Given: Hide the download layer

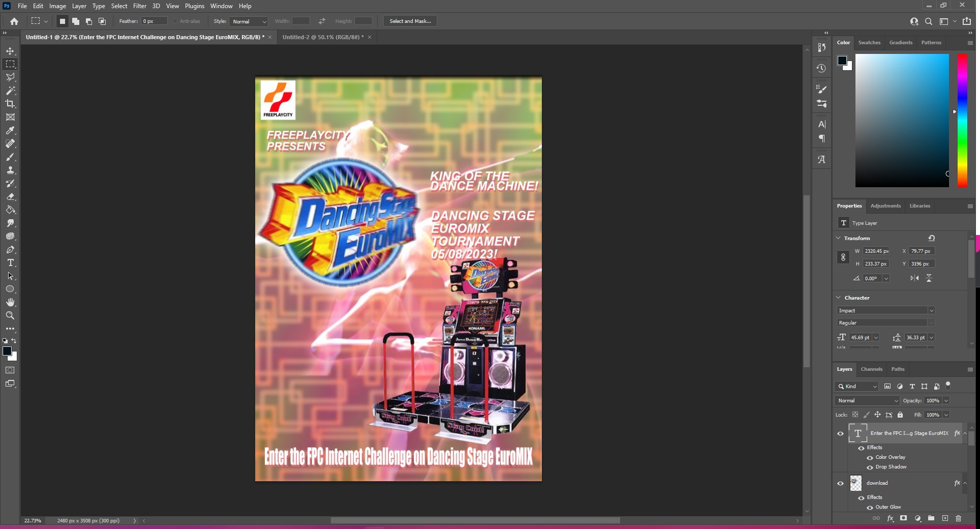Looking at the screenshot, I should tap(840, 483).
